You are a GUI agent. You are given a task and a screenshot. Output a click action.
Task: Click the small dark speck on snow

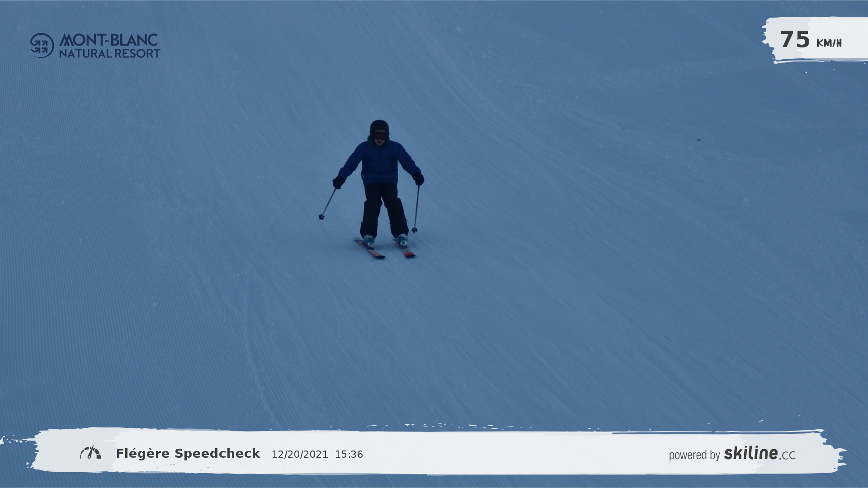[x=698, y=140]
